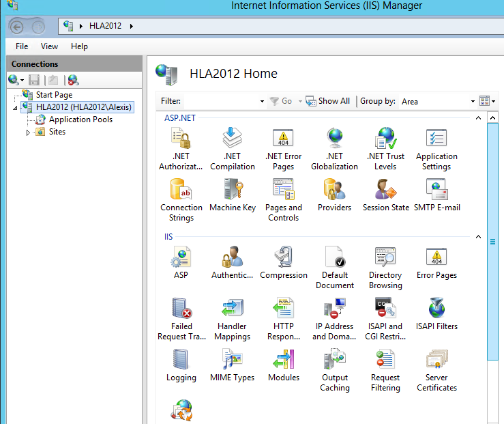This screenshot has height=424, width=504.
Task: Open the MIME Types feature
Action: point(233,361)
